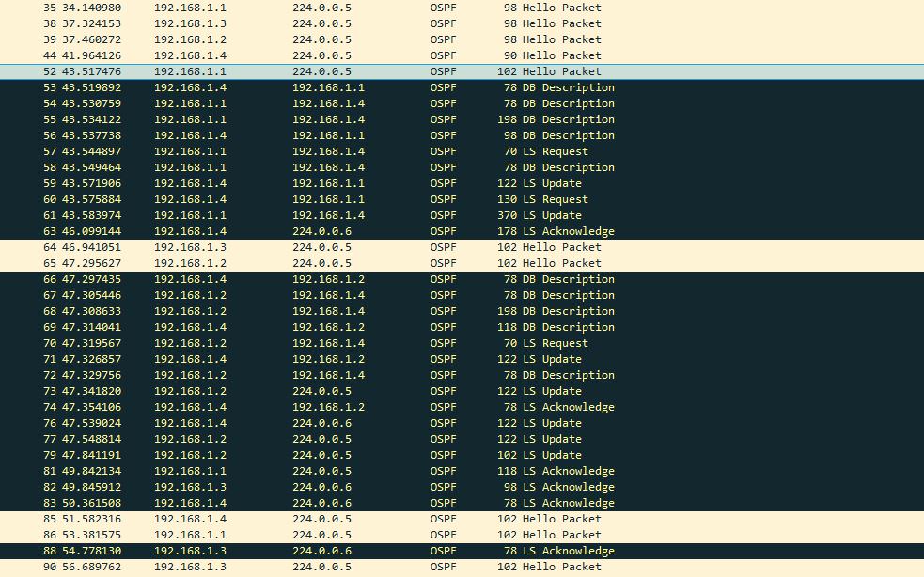
Task: Select packet 35, the first Hello Packet
Action: pyautogui.click(x=282, y=8)
